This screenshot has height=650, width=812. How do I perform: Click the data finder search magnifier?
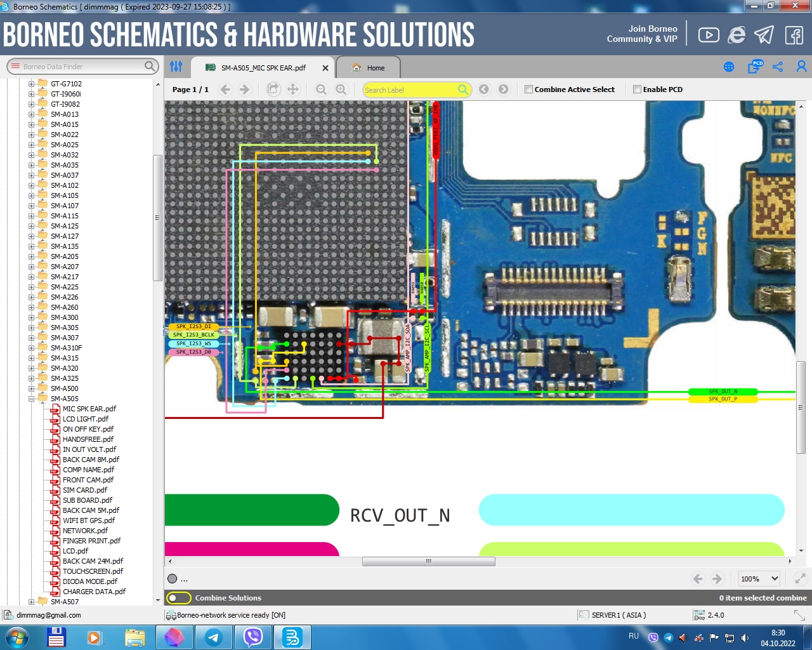[150, 66]
